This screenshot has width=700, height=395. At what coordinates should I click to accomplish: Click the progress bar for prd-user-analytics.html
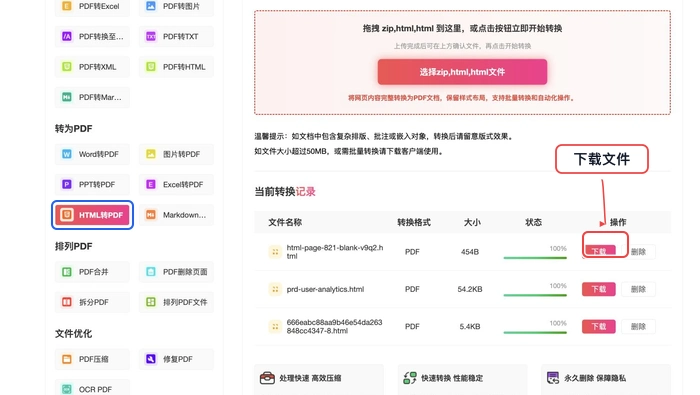[535, 295]
